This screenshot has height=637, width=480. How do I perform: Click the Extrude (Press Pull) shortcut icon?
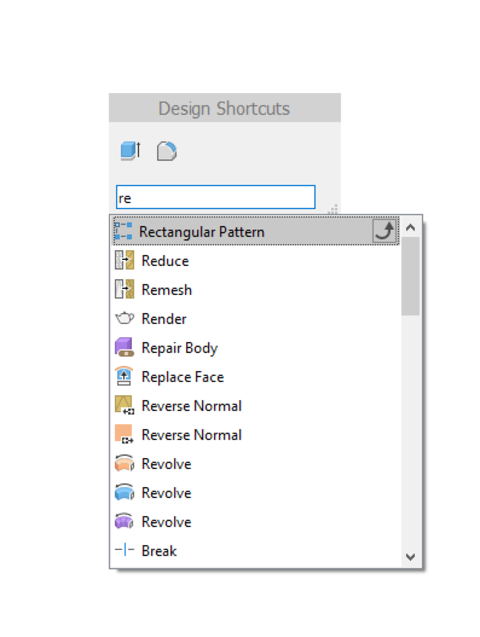click(130, 151)
